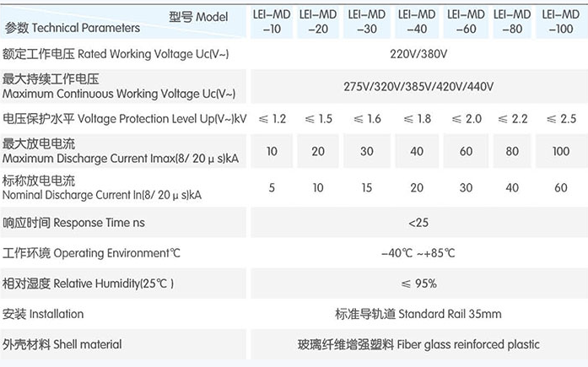
Task: Select the <25 response time value
Action: 418,223
